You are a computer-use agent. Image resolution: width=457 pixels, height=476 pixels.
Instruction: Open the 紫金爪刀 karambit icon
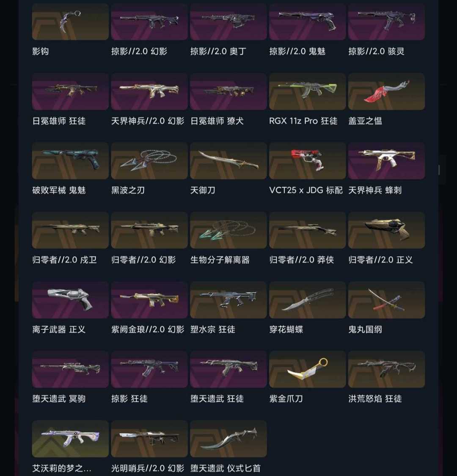pos(307,369)
